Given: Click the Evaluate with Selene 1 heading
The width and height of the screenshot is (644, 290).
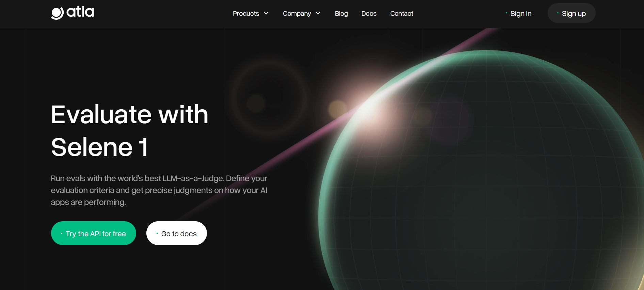Looking at the screenshot, I should click(x=129, y=131).
